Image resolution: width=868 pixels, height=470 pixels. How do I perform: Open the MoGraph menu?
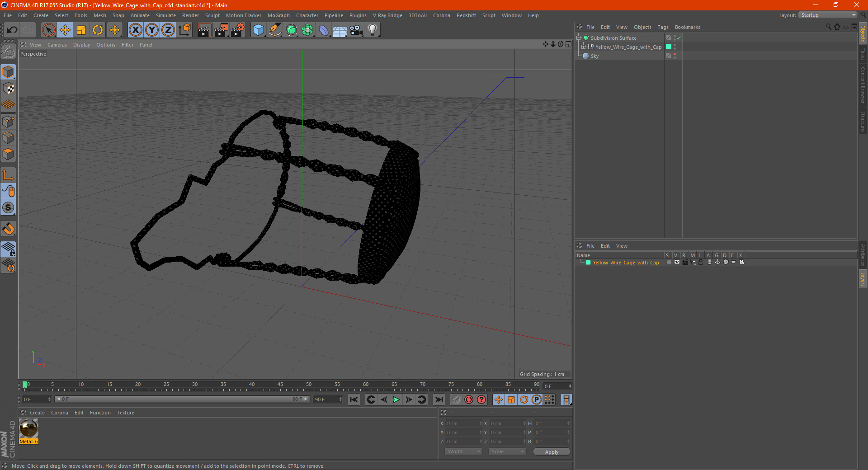[278, 15]
